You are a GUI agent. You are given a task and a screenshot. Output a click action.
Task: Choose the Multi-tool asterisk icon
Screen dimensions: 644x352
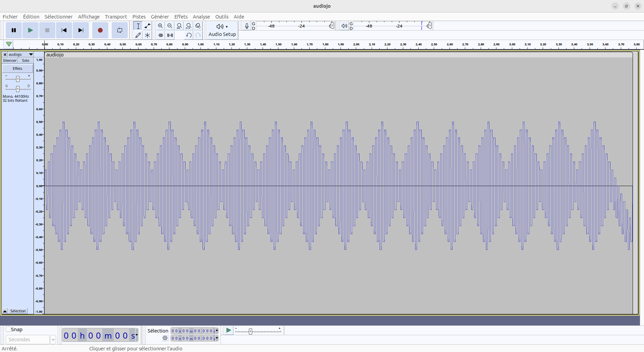[x=147, y=35]
